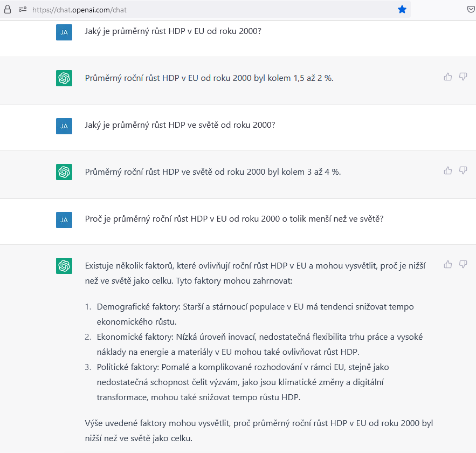Open site permissions icon beside padlock
The image size is (476, 453).
pos(23,10)
